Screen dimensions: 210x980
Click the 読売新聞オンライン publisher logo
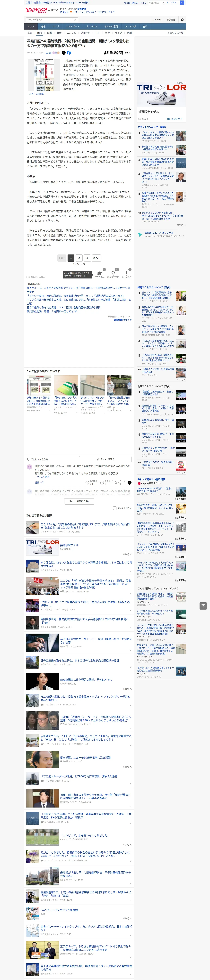[x=118, y=53]
